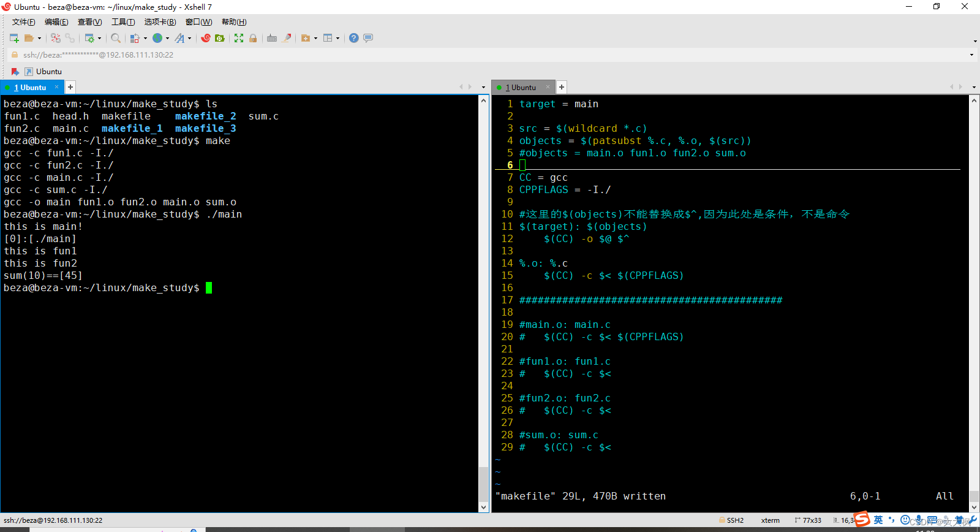Expand the Layout icon's dropdown arrow
980x532 pixels.
pos(337,38)
